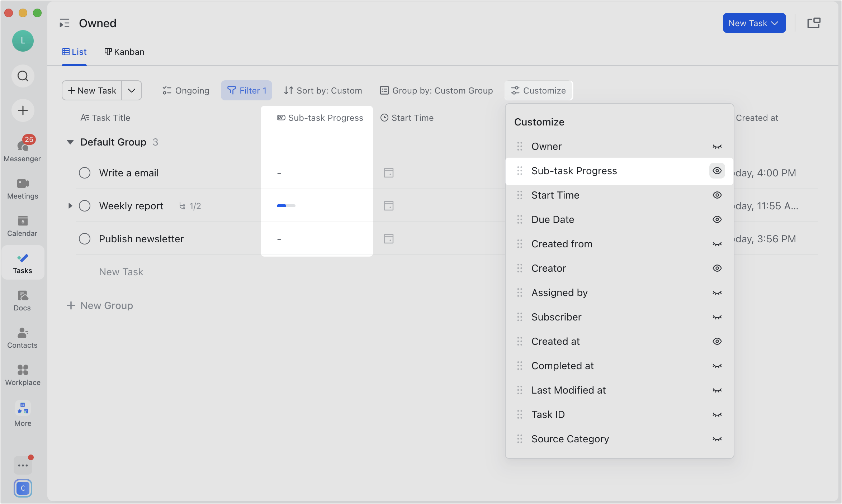Open the Messenger sidebar icon
Image resolution: width=842 pixels, height=504 pixels.
(x=22, y=145)
